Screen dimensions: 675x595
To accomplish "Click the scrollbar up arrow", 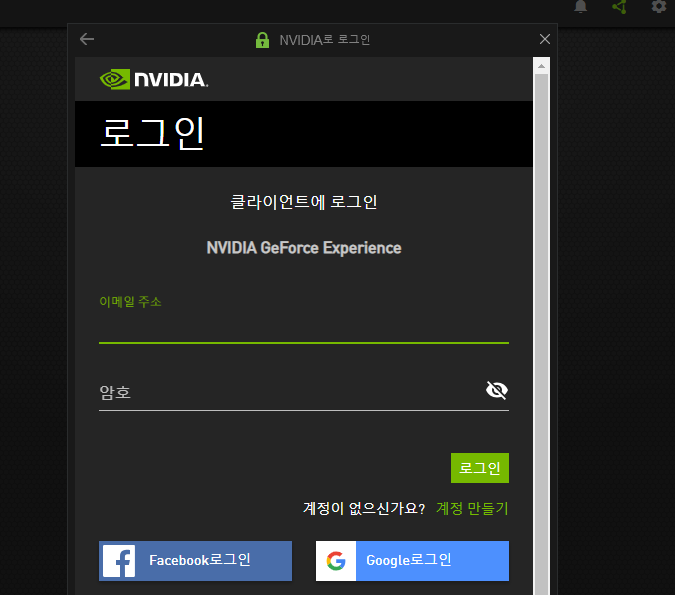I will [541, 66].
